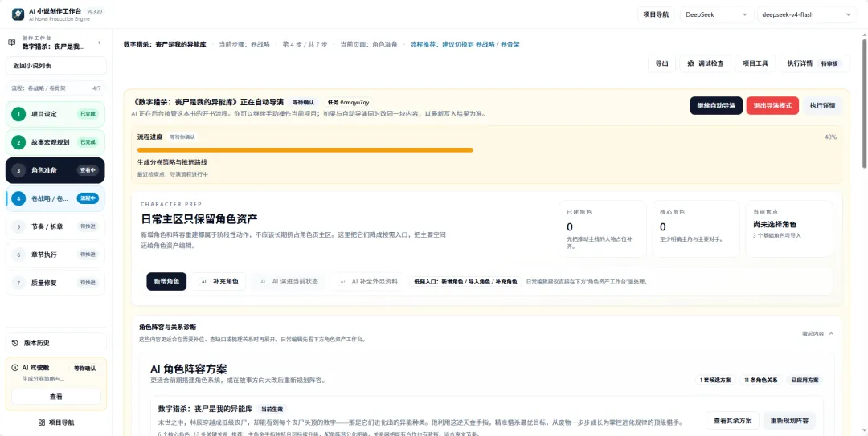This screenshot has width=868, height=436.
Task: Open step 项目设定 in sidebar
Action: [x=55, y=115]
